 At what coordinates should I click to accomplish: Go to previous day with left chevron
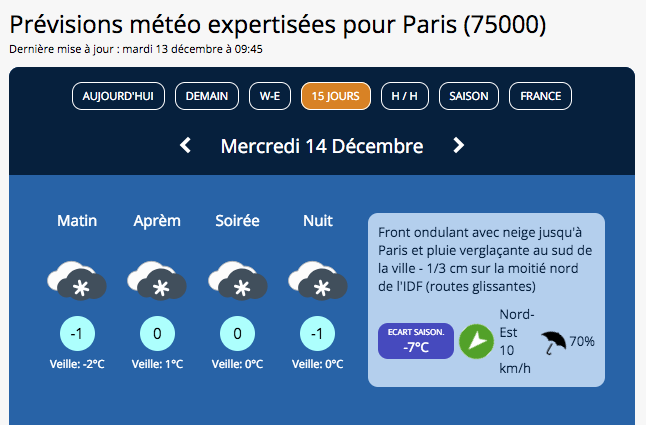tap(185, 145)
